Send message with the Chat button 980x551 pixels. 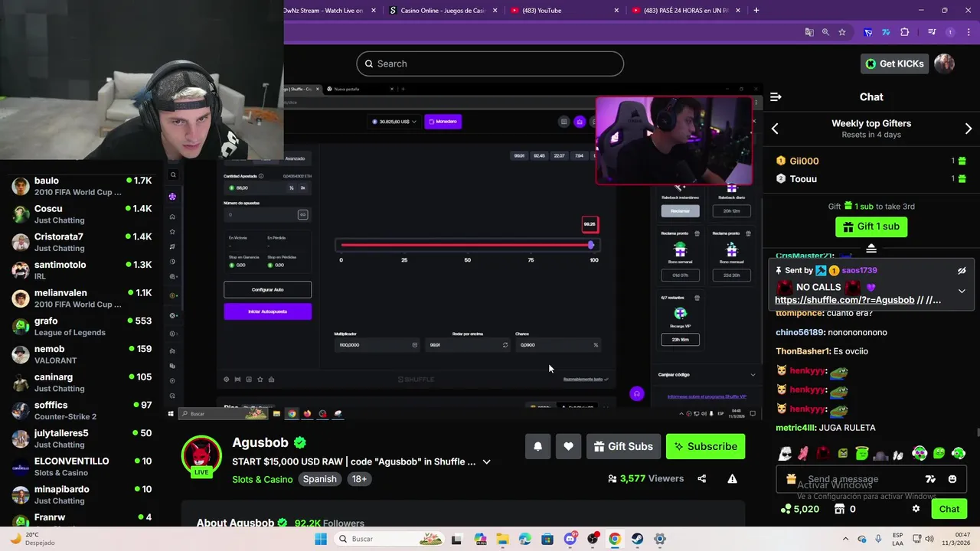click(x=949, y=509)
